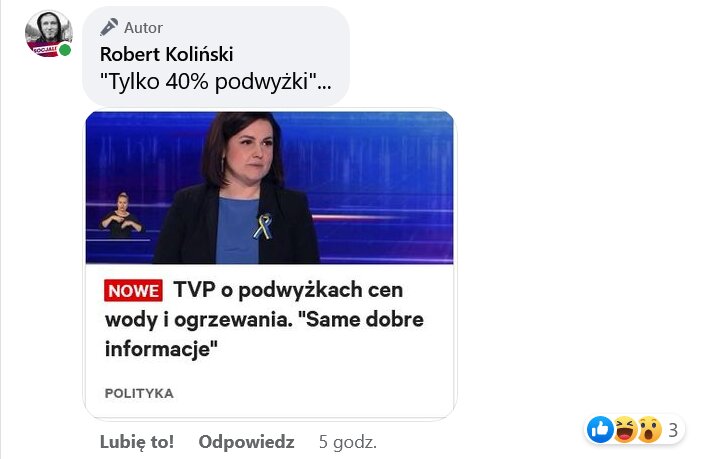Open the TV presenter preview image
The image size is (708, 459).
pos(270,188)
